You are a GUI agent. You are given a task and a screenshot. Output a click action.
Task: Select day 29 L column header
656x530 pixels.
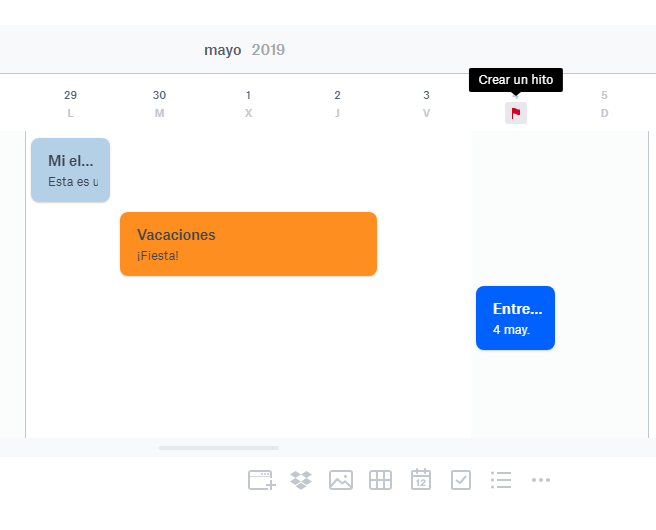(x=70, y=104)
